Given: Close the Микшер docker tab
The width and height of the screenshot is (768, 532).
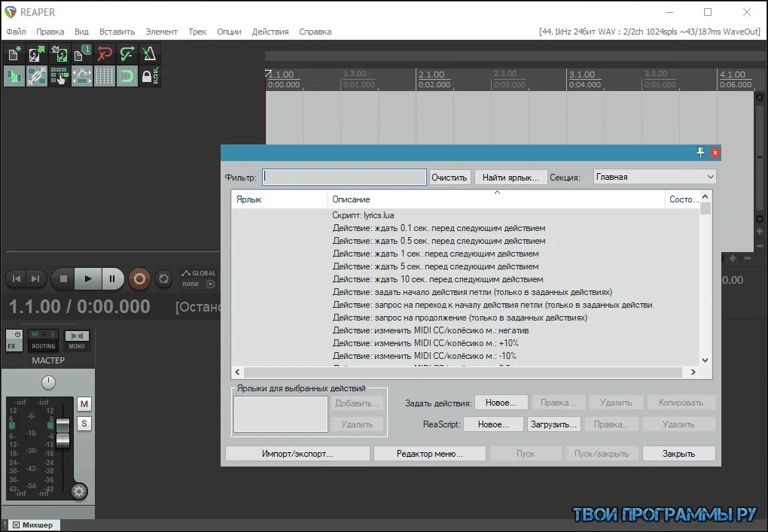Looking at the screenshot, I should 16,524.
